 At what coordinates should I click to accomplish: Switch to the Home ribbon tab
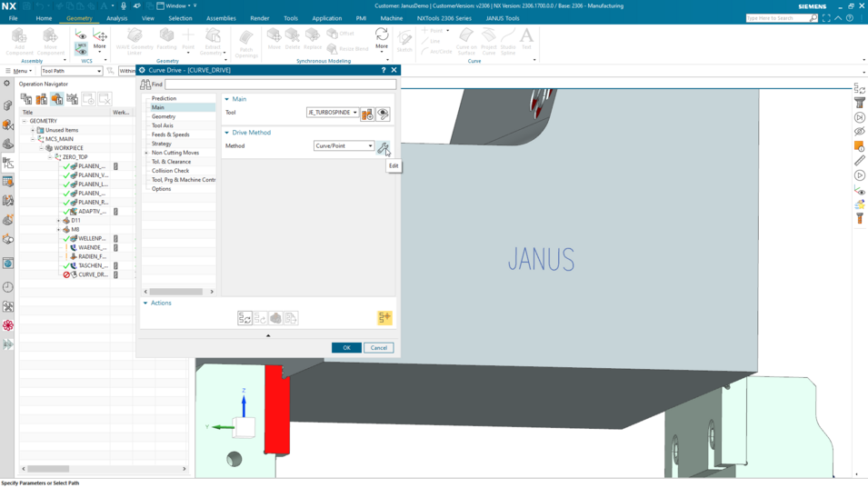tap(44, 18)
